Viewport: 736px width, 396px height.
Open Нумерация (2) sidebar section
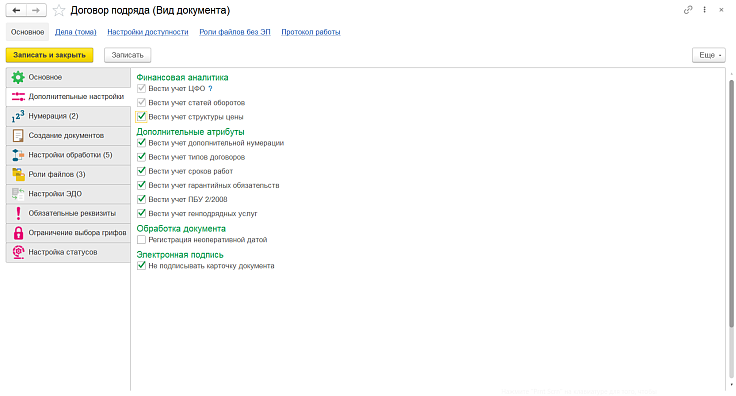tap(68, 116)
